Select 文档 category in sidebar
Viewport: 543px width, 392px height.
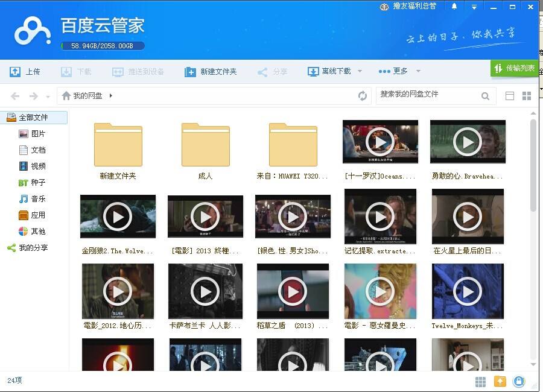coord(32,150)
